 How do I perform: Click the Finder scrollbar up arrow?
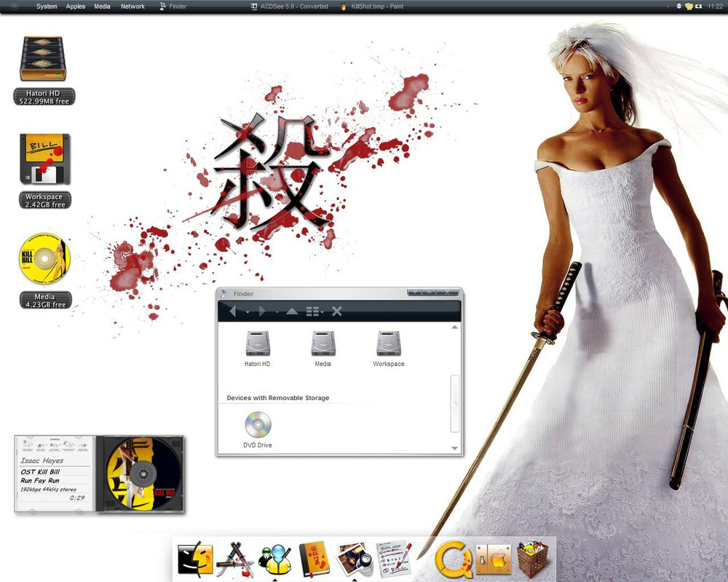coord(454,327)
